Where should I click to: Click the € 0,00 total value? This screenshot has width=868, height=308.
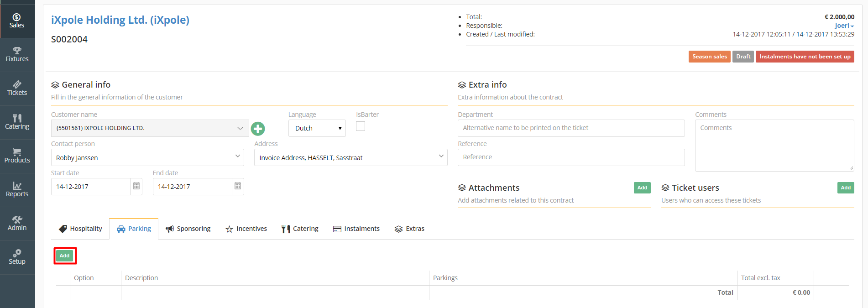pyautogui.click(x=801, y=292)
